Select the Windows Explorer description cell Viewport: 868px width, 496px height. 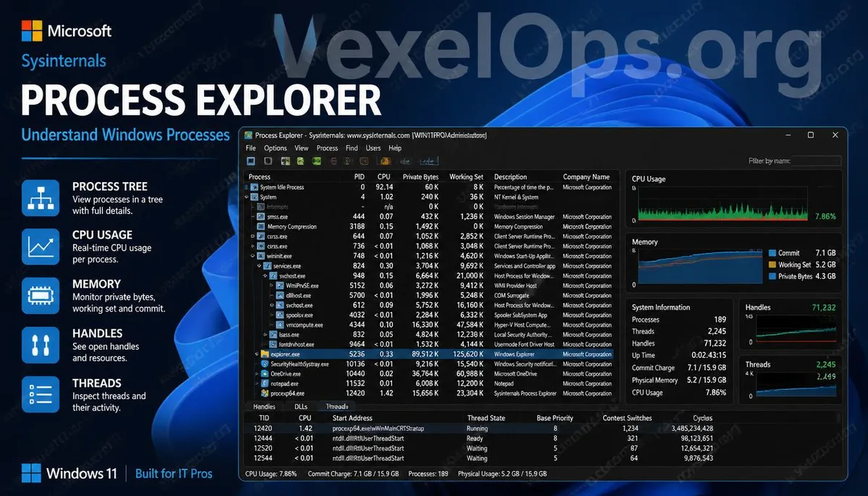(514, 354)
